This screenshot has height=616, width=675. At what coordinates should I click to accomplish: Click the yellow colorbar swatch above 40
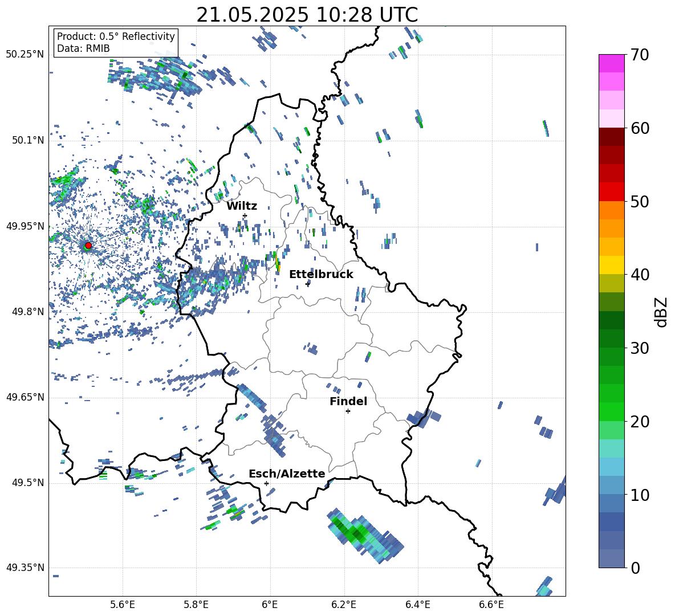click(611, 265)
